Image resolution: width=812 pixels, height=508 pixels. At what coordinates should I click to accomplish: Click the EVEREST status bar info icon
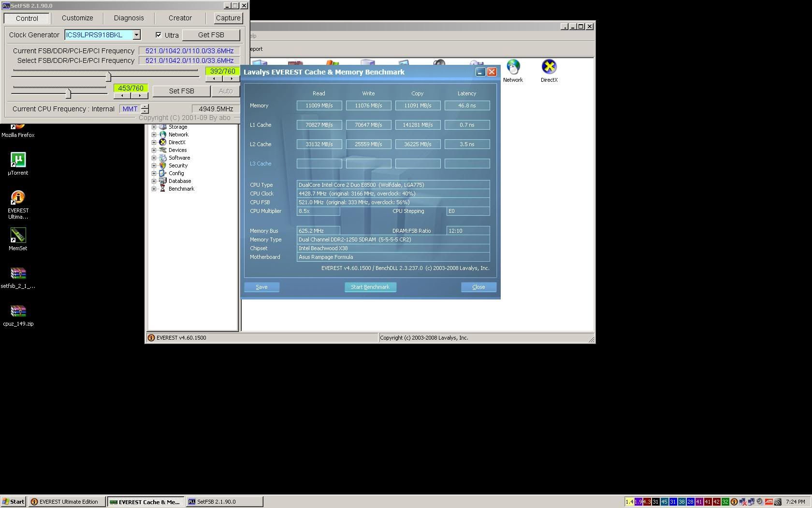pos(151,338)
